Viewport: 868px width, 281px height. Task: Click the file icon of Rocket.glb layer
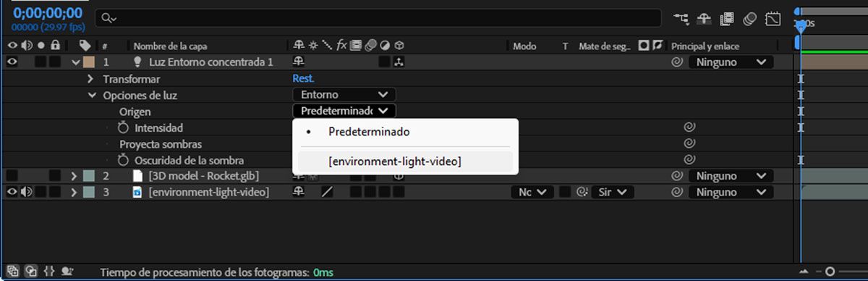[137, 176]
